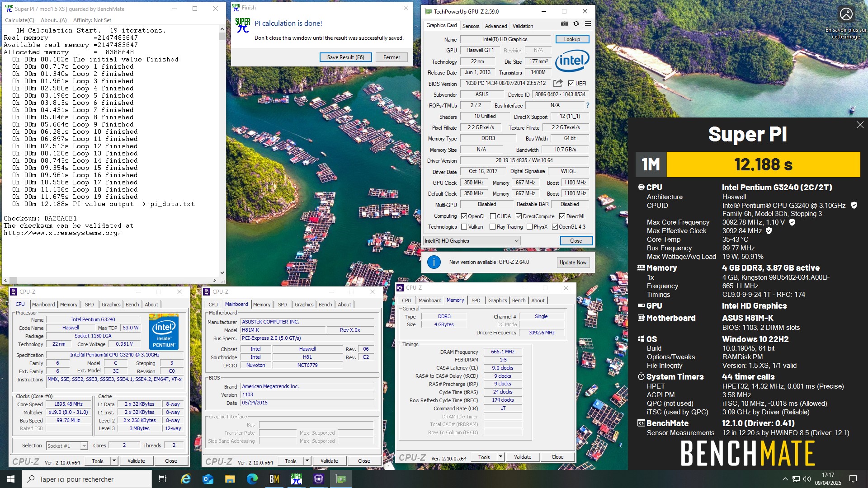
Task: Switch to the Sensors tab in GPU-Z
Action: [471, 26]
